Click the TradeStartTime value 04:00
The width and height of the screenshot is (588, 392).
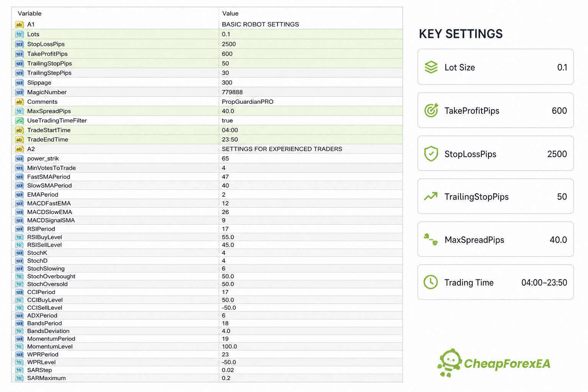point(230,130)
